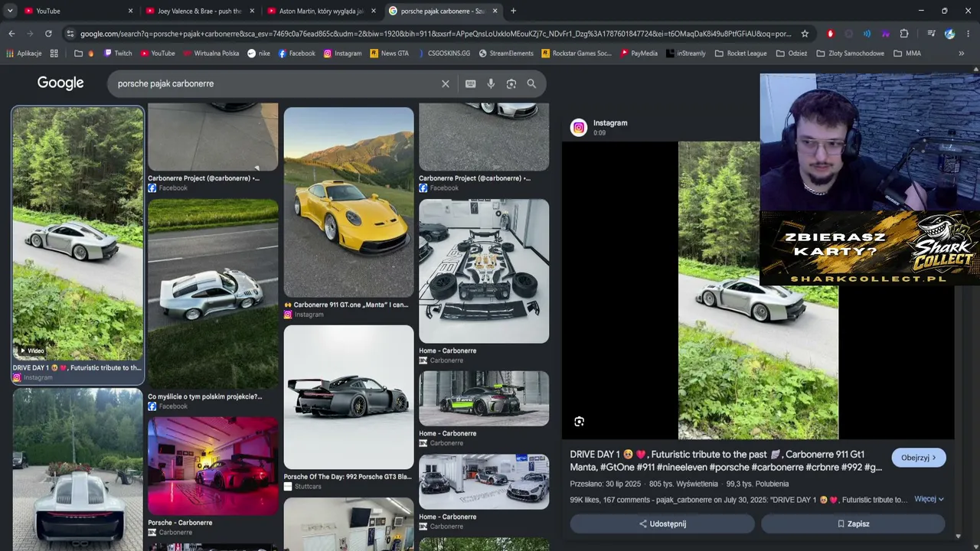Go to the Google homepage logo
The width and height of the screenshot is (980, 551).
60,83
